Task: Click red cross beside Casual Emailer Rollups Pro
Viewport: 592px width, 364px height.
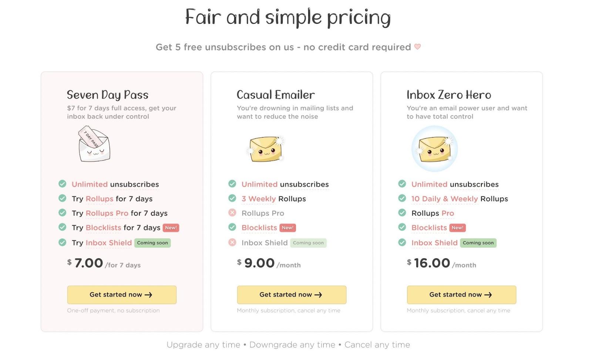Action: click(232, 213)
